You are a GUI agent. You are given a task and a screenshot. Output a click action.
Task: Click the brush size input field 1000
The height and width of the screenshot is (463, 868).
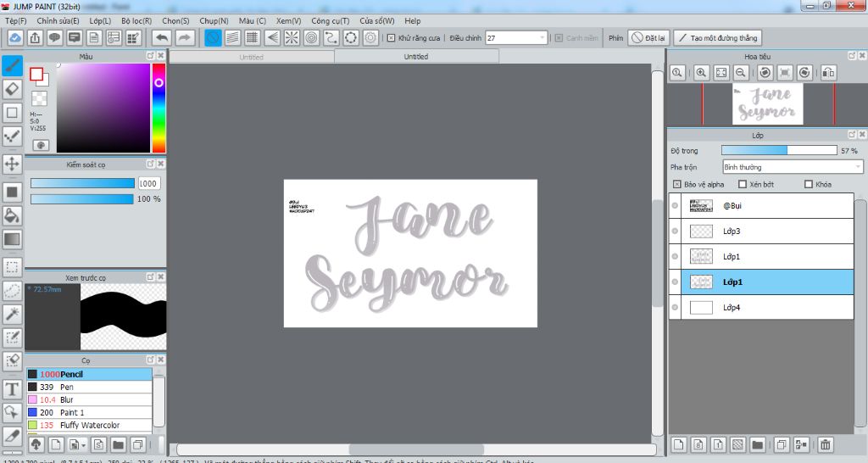pos(148,183)
